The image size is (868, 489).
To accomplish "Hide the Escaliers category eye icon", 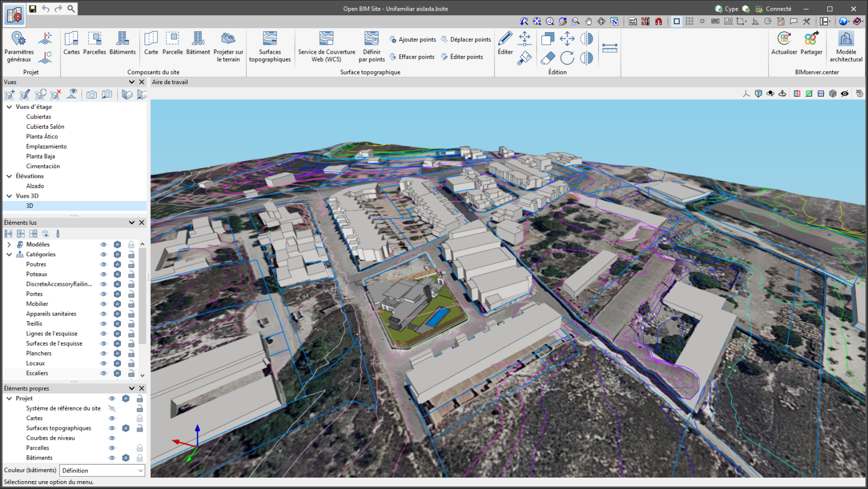I will pos(103,373).
